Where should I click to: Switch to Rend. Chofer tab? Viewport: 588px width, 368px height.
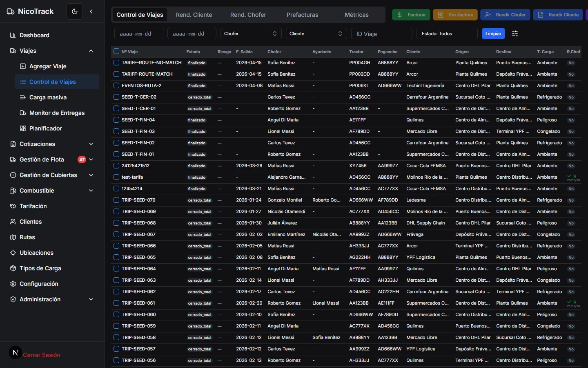coord(248,15)
